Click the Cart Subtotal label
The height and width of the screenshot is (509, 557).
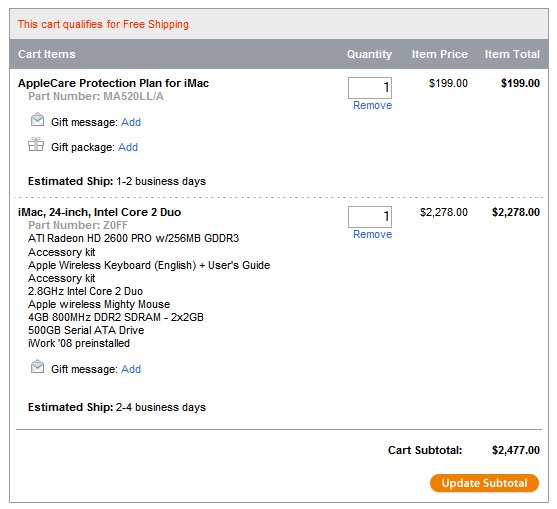[425, 450]
